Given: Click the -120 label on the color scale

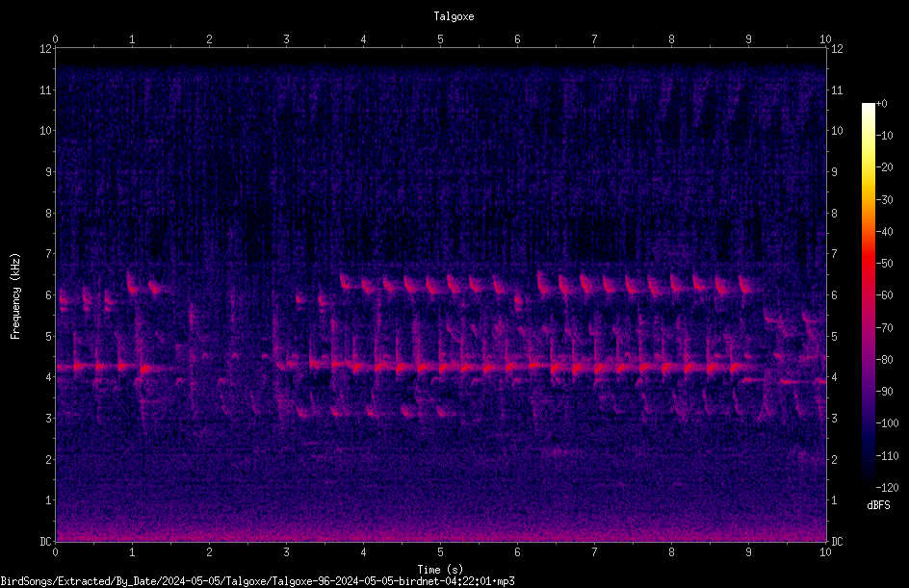Looking at the screenshot, I should [888, 487].
